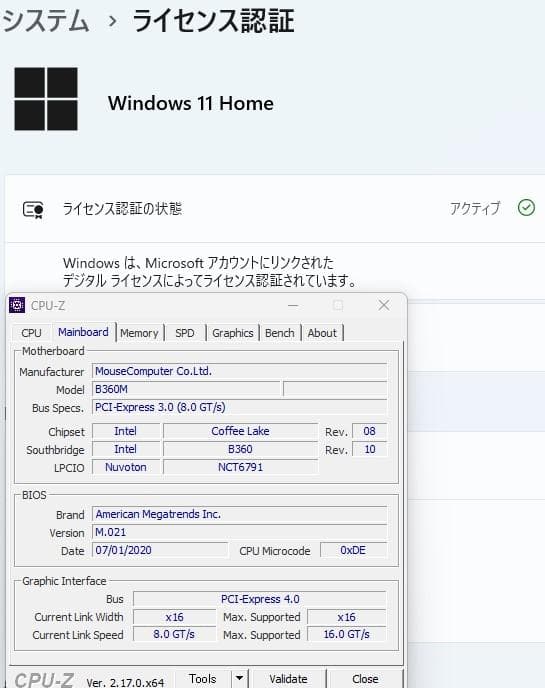
Task: Go to the About tab
Action: pyautogui.click(x=322, y=333)
